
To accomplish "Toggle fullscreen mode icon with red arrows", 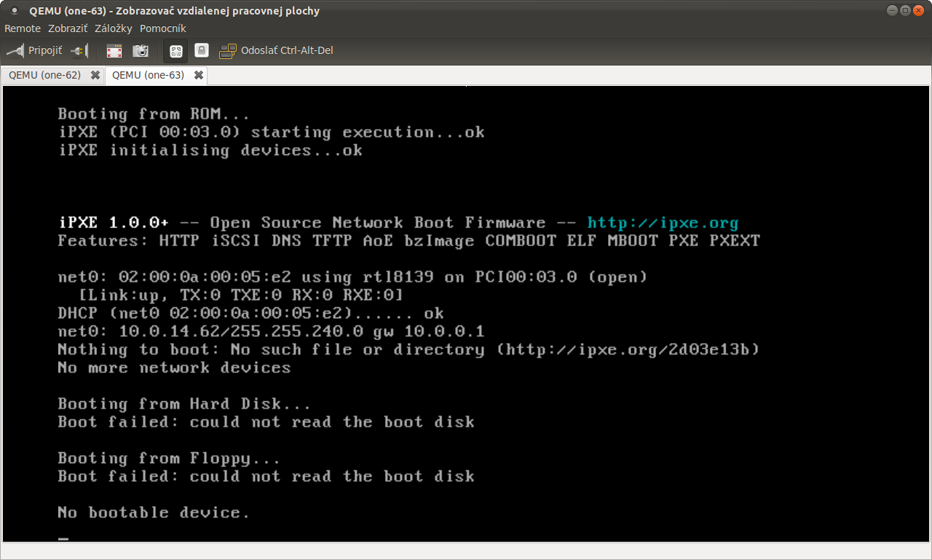I will tap(114, 51).
